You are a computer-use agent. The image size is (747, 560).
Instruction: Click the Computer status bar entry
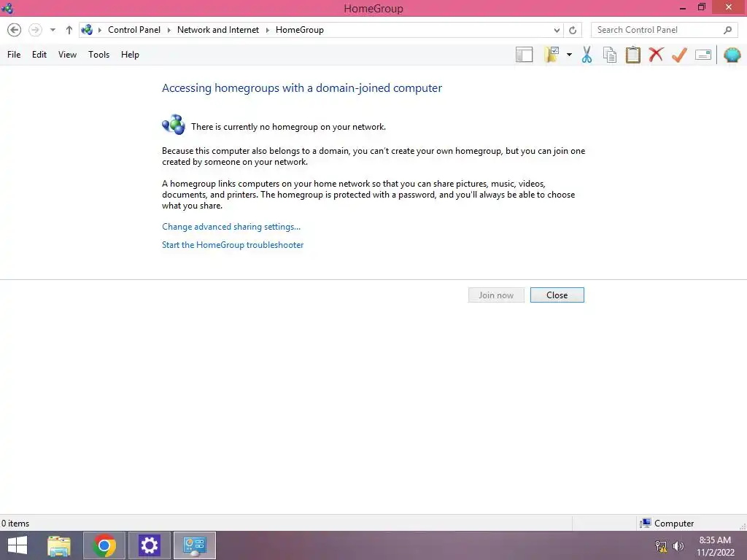[667, 524]
